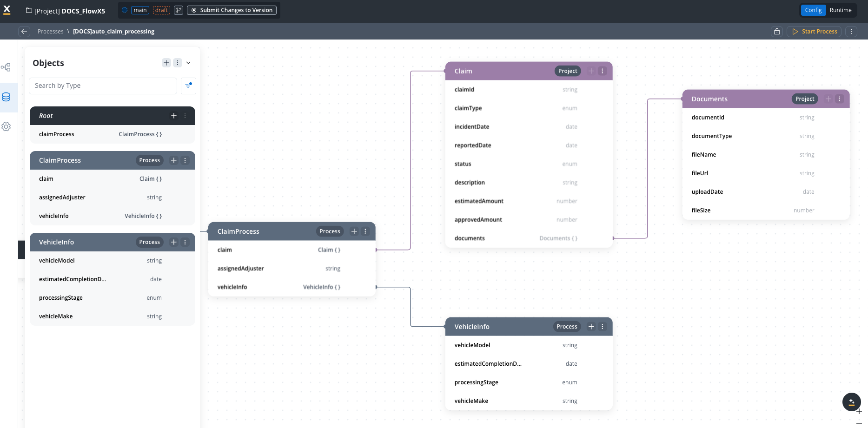Screen dimensions: 868x428
Task: Open ClaimProcess canvas node options menu
Action: click(365, 231)
